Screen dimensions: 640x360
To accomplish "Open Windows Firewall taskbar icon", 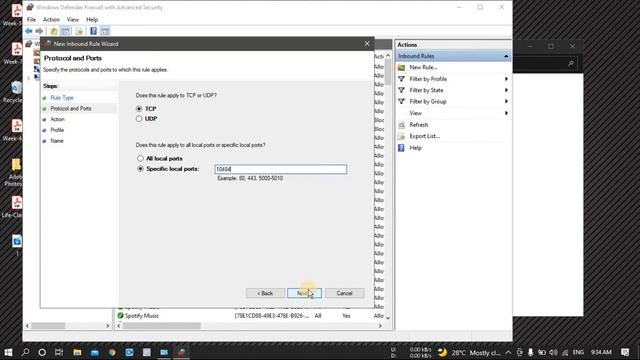I will click(182, 352).
